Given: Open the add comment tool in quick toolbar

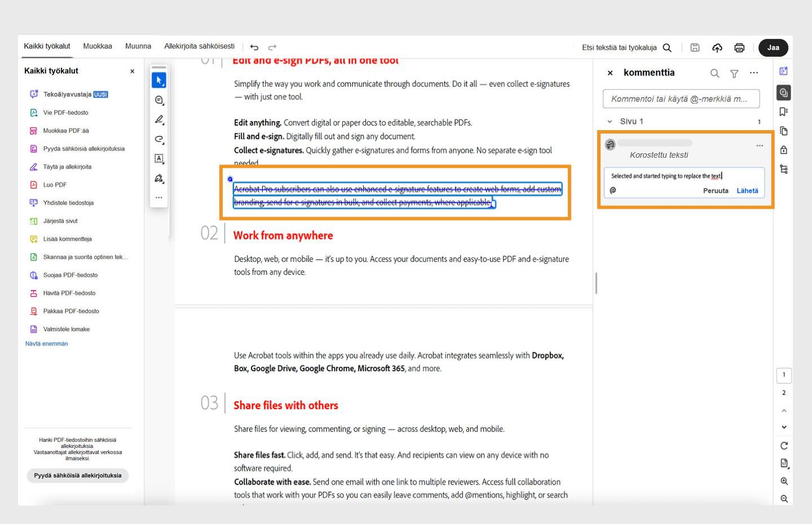Looking at the screenshot, I should point(159,100).
